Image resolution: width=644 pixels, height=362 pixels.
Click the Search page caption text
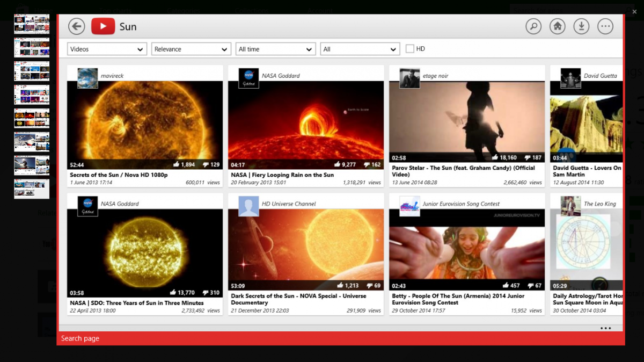[80, 338]
